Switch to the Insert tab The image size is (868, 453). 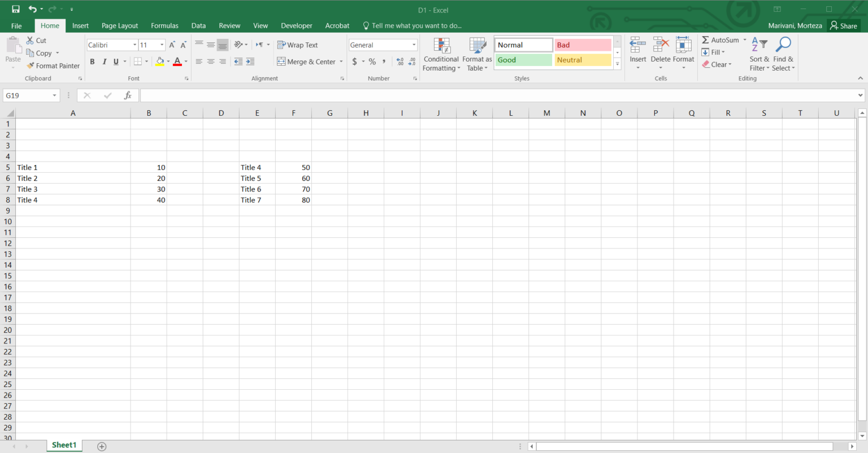coord(80,25)
